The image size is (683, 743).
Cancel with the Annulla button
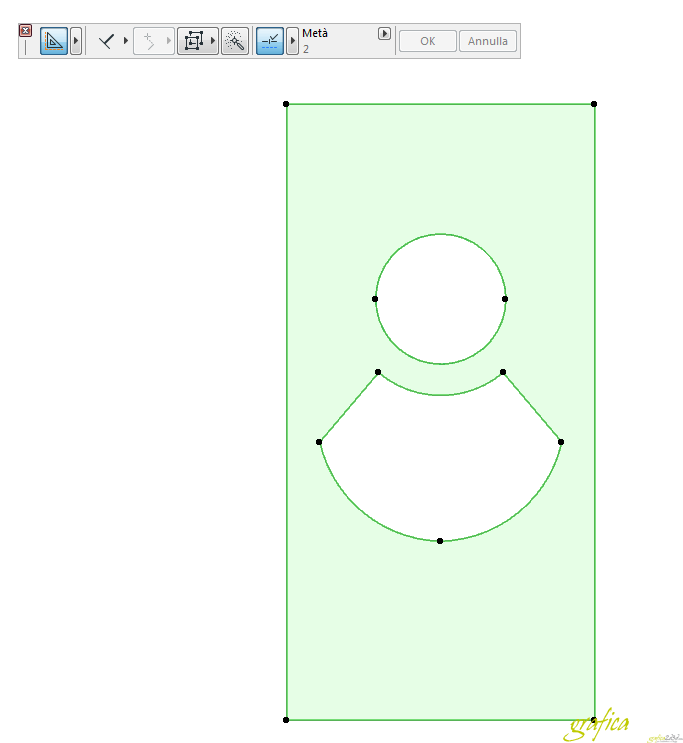488,41
